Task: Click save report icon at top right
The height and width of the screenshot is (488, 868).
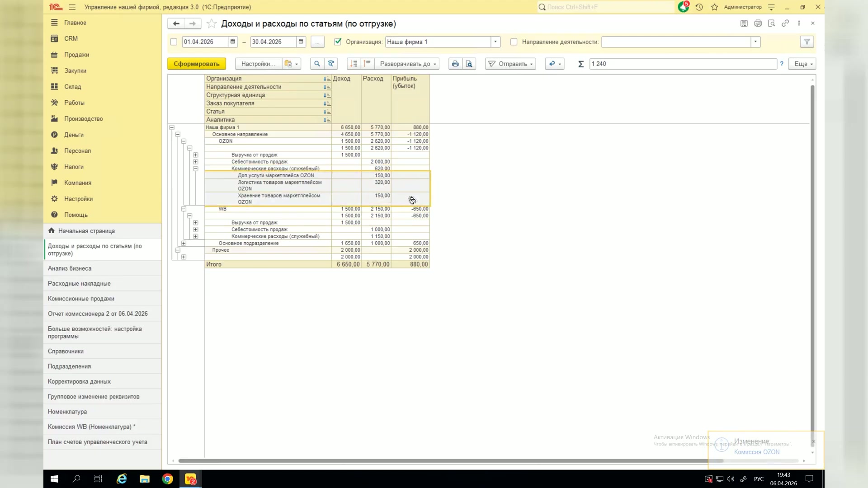Action: click(744, 23)
